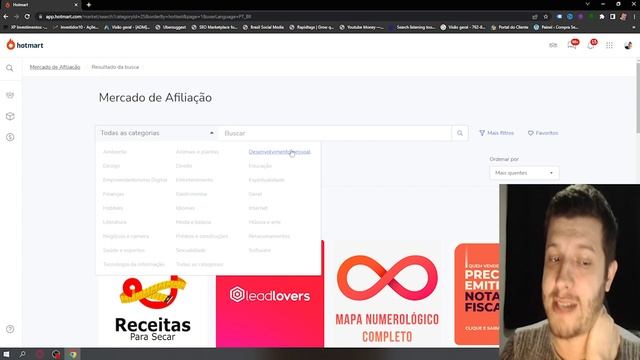Image resolution: width=640 pixels, height=360 pixels.
Task: Open a new browser tab with plus
Action: pyautogui.click(x=89, y=5)
